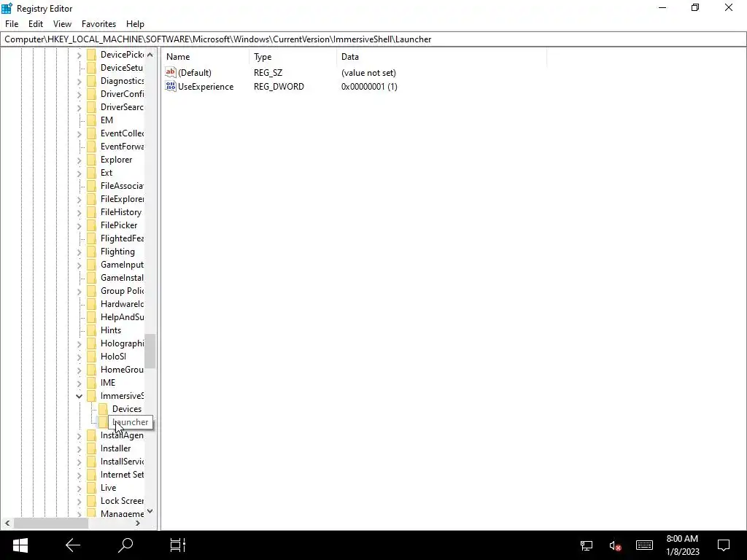Select the Hints tree item
The height and width of the screenshot is (560, 747).
(111, 330)
